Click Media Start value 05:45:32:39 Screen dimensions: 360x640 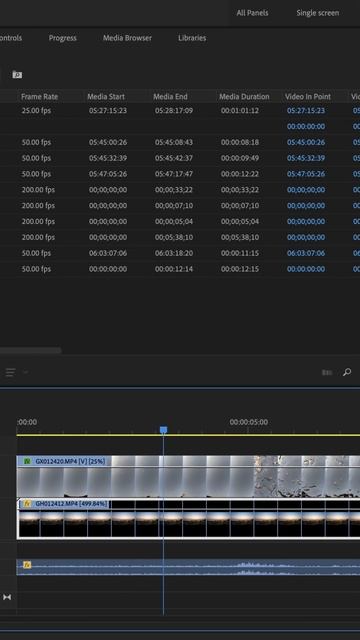[108, 158]
